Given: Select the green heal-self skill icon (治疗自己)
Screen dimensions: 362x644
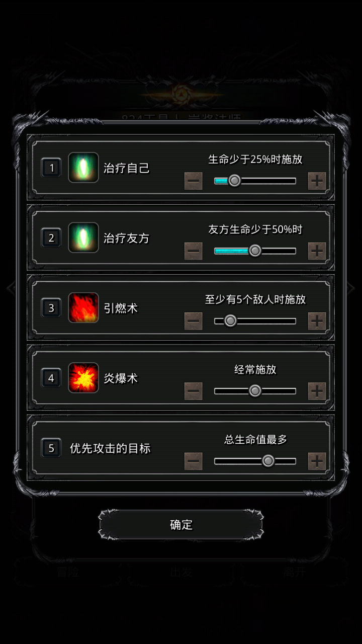Looking at the screenshot, I should (83, 168).
